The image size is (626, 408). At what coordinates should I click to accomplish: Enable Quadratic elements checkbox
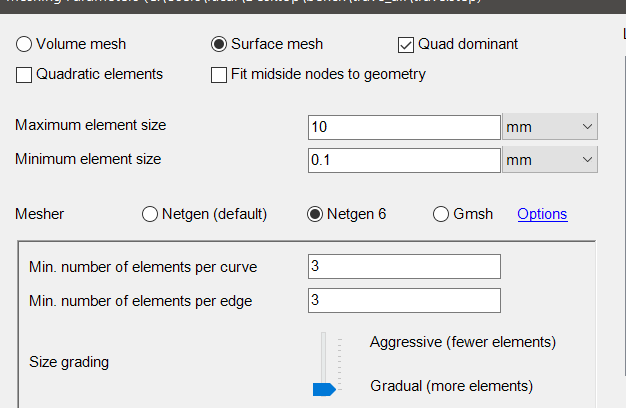point(24,75)
